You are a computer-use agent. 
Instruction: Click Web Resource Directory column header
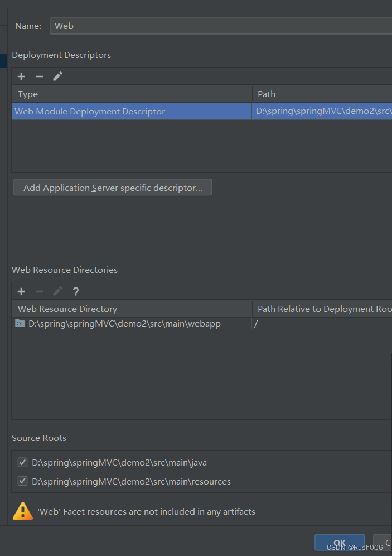[x=132, y=309]
